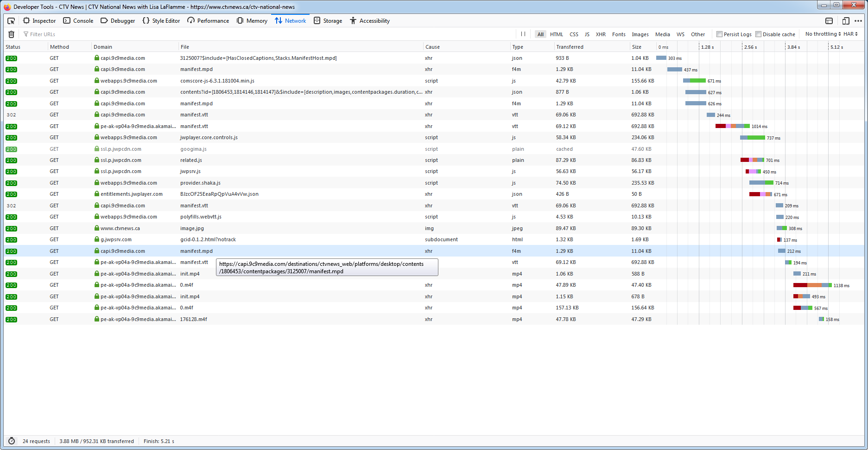Sort by the Type column header
Image resolution: width=868 pixels, height=450 pixels.
click(533, 47)
